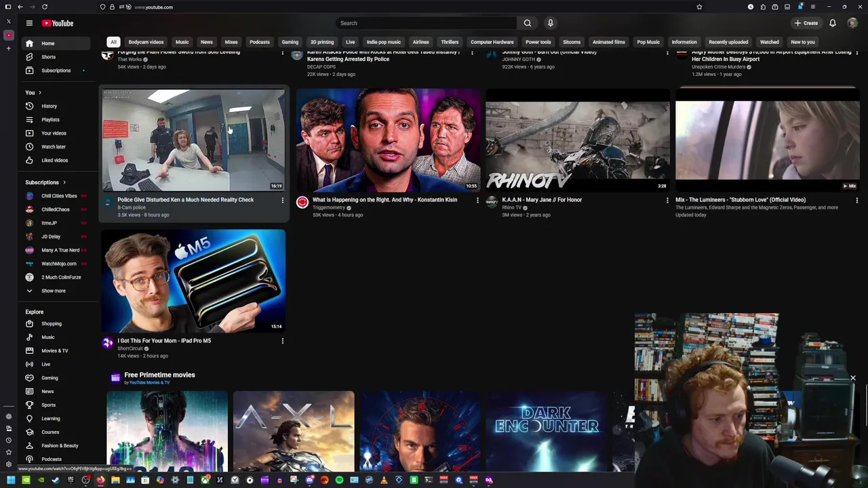The height and width of the screenshot is (488, 868).
Task: Open ItmeJP subscription channel
Action: (54, 223)
